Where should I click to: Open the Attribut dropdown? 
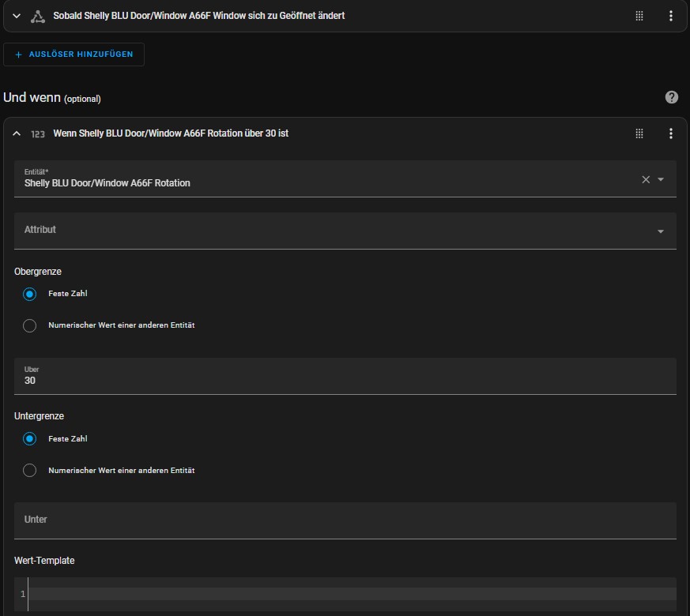point(345,231)
